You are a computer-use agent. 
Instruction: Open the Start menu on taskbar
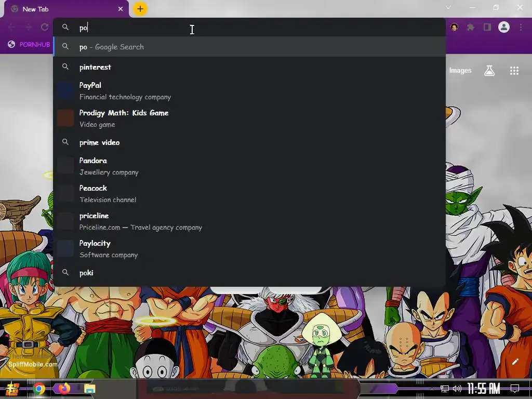click(x=12, y=389)
